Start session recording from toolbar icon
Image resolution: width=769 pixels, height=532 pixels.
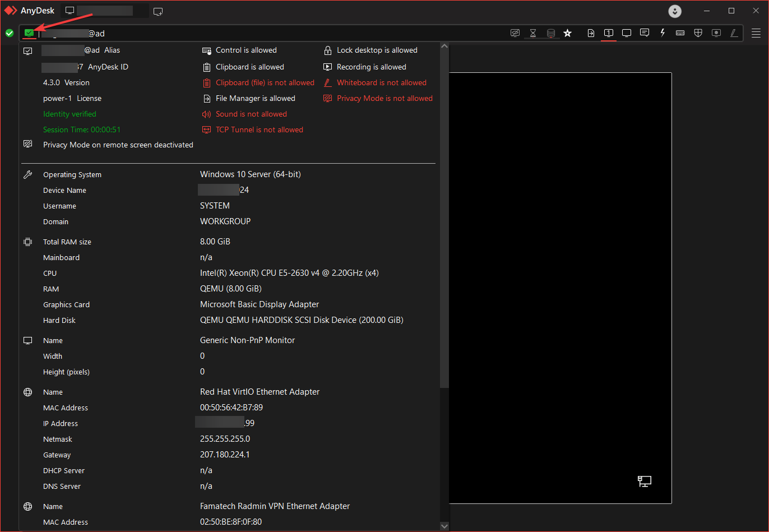pyautogui.click(x=716, y=33)
